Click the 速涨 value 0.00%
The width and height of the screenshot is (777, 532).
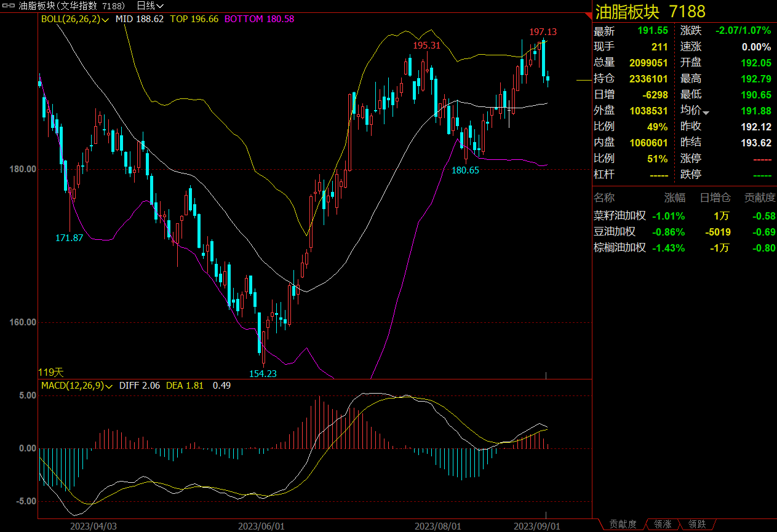coord(756,47)
